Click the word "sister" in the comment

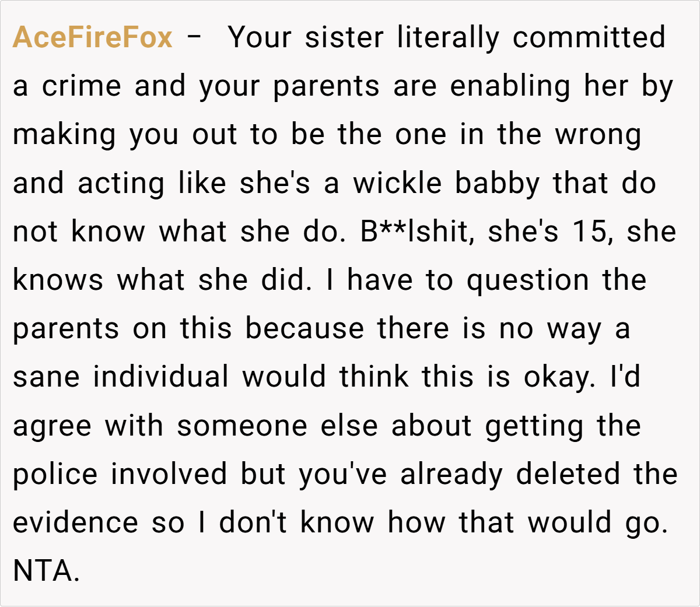[344, 38]
